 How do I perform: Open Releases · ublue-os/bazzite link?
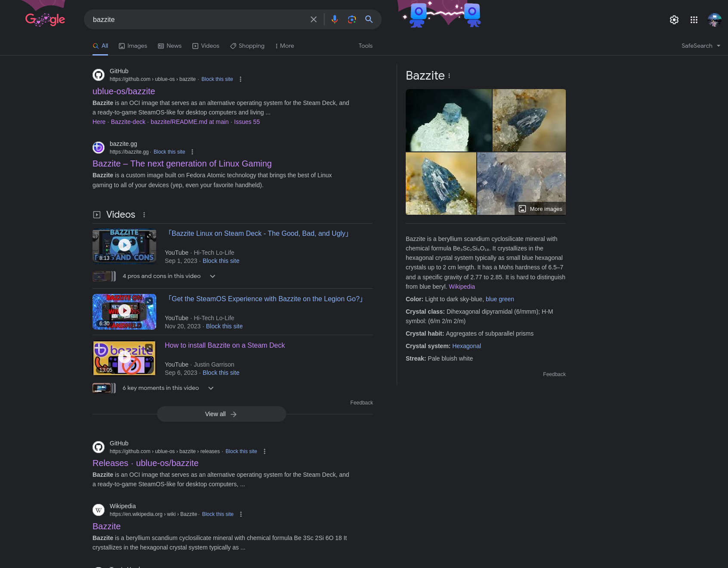point(145,463)
